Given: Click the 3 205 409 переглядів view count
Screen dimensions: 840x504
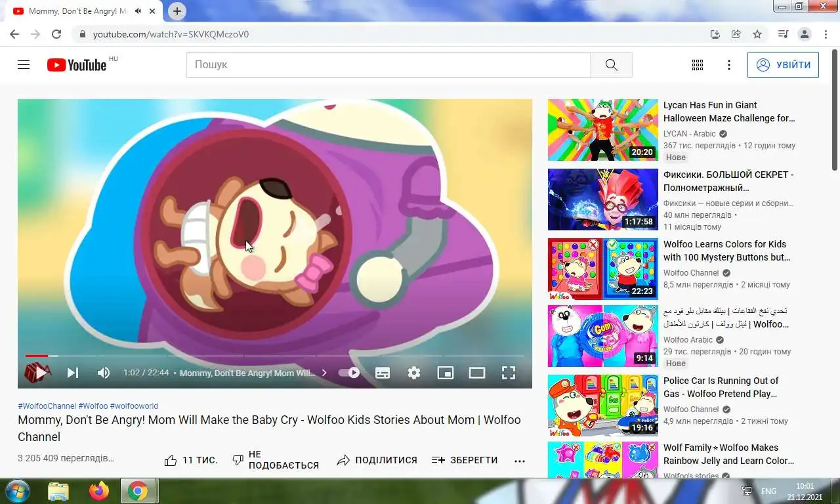Looking at the screenshot, I should 66,458.
